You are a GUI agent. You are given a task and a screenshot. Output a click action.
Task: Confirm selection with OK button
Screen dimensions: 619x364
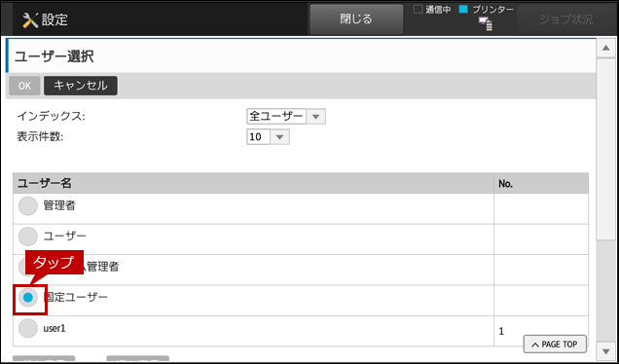click(x=24, y=86)
